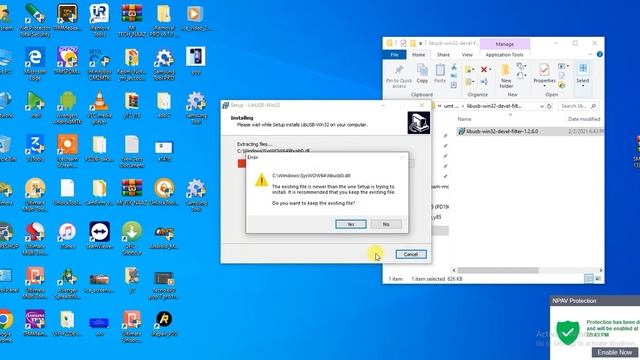Click Enable Now in NPAV Protection popup
The height and width of the screenshot is (360, 640).
(614, 352)
